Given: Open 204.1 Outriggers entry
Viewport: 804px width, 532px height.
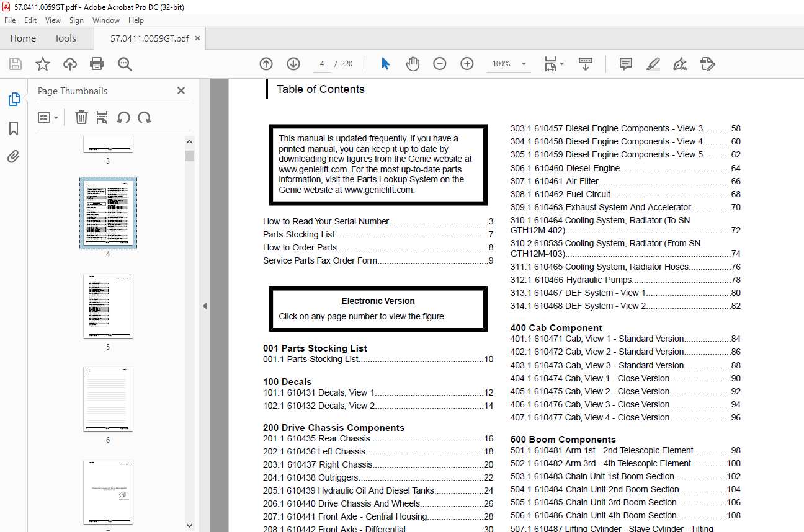Looking at the screenshot, I should pyautogui.click(x=378, y=477).
